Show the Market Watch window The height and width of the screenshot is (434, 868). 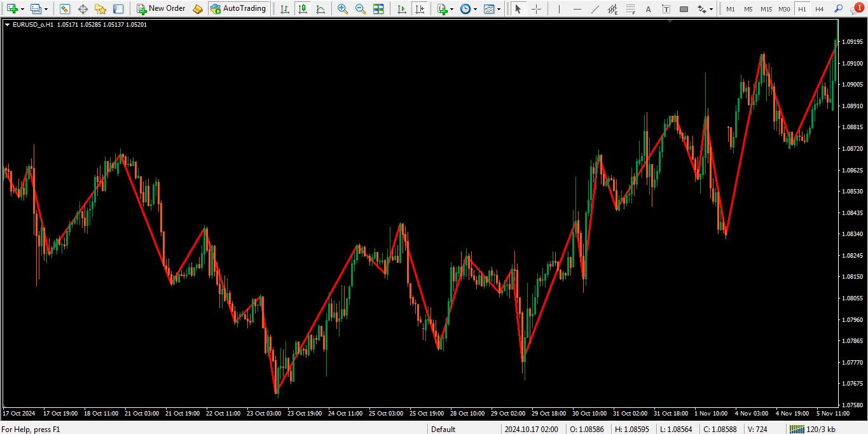coord(64,9)
